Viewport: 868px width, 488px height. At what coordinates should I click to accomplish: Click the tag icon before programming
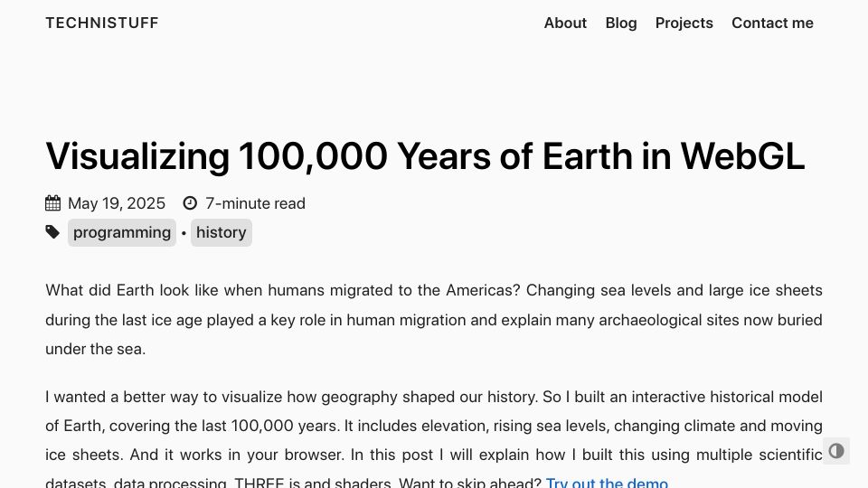[52, 232]
